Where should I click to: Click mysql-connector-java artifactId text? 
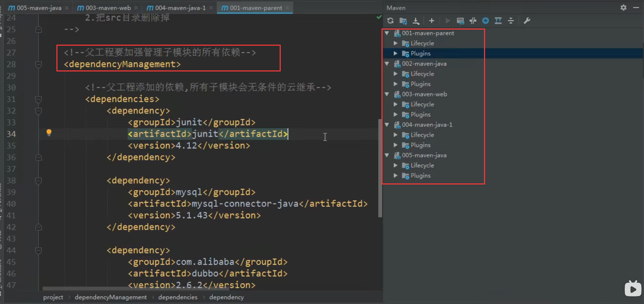[245, 204]
